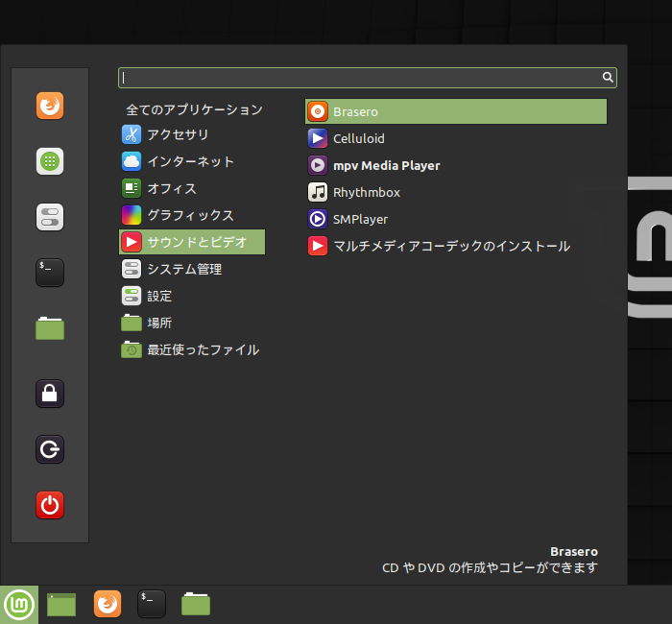
Task: Click the Linux Mint menu button in the panel
Action: (19, 605)
